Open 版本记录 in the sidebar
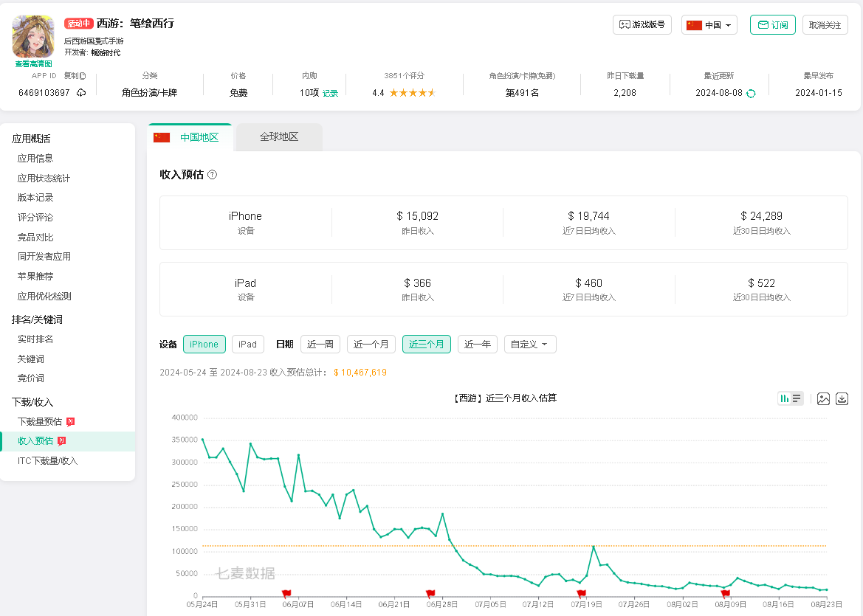Screen dimensions: 863x616 (35, 198)
